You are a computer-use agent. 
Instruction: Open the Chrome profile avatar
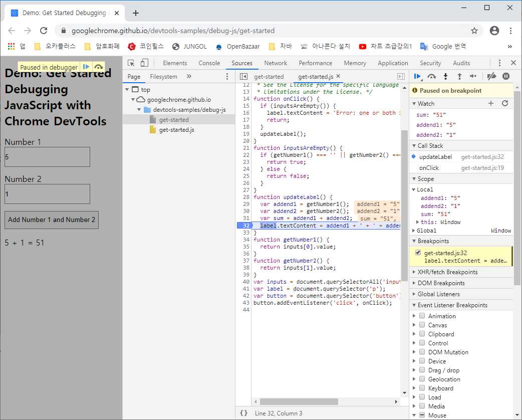(x=494, y=31)
